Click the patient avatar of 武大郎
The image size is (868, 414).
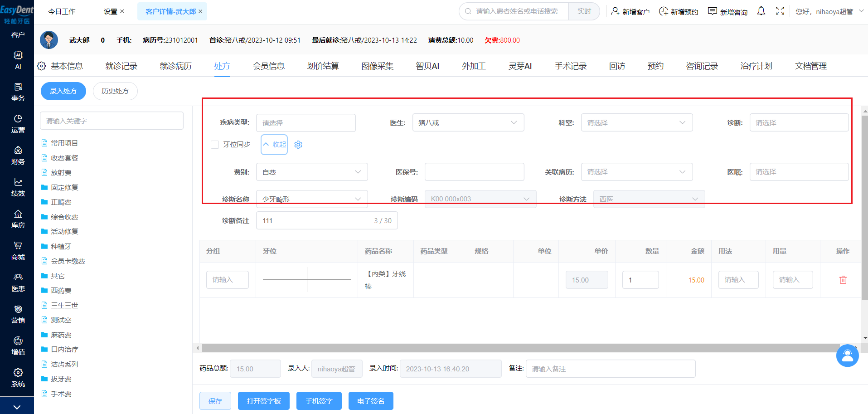[49, 40]
